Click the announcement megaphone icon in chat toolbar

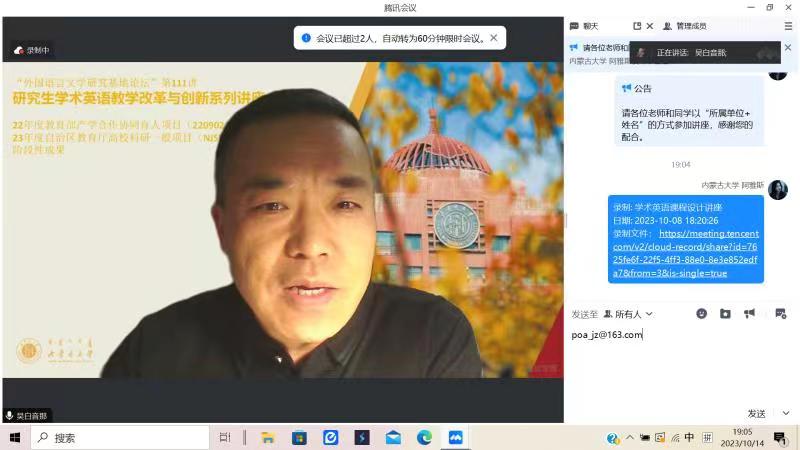pyautogui.click(x=749, y=313)
